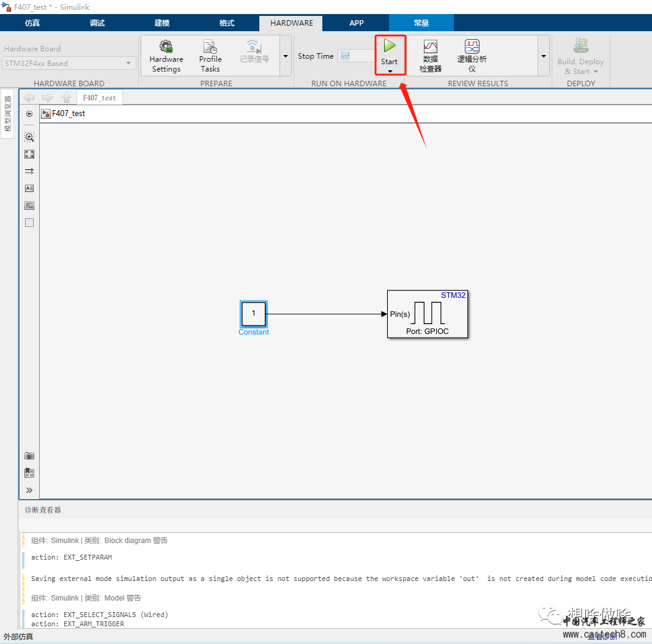This screenshot has width=652, height=644.
Task: Toggle sample time legend arrows icon
Action: coord(29,171)
